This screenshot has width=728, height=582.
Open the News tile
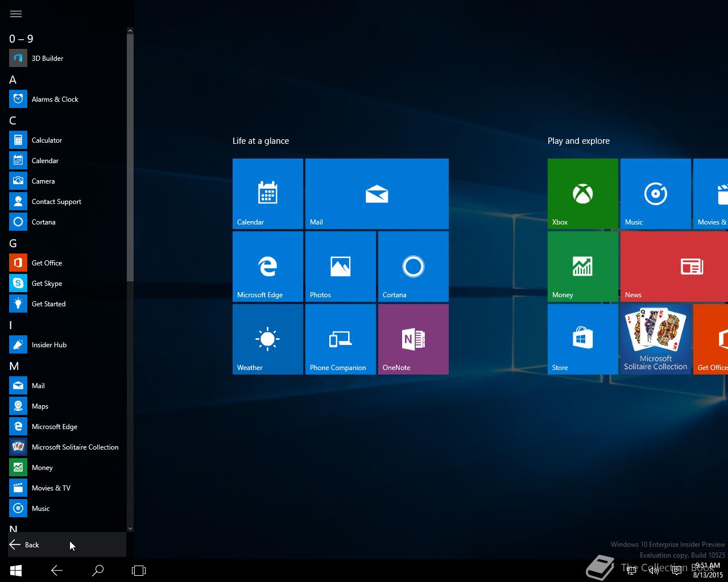click(674, 267)
